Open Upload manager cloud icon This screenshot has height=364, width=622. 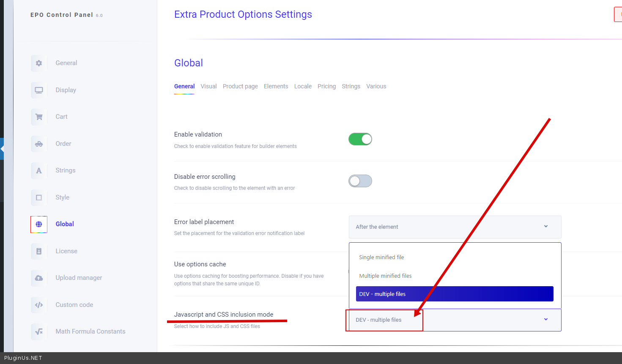[39, 278]
